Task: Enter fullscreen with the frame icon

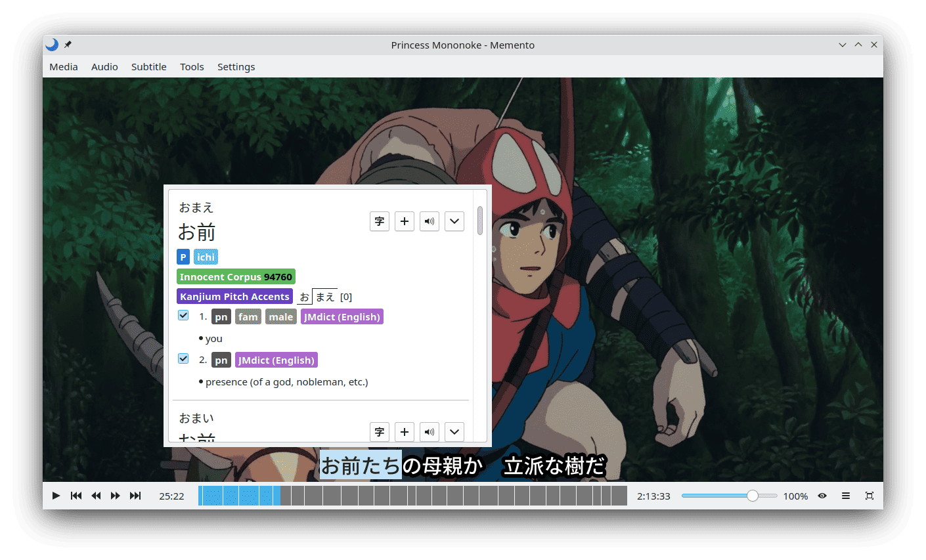Action: (x=869, y=496)
